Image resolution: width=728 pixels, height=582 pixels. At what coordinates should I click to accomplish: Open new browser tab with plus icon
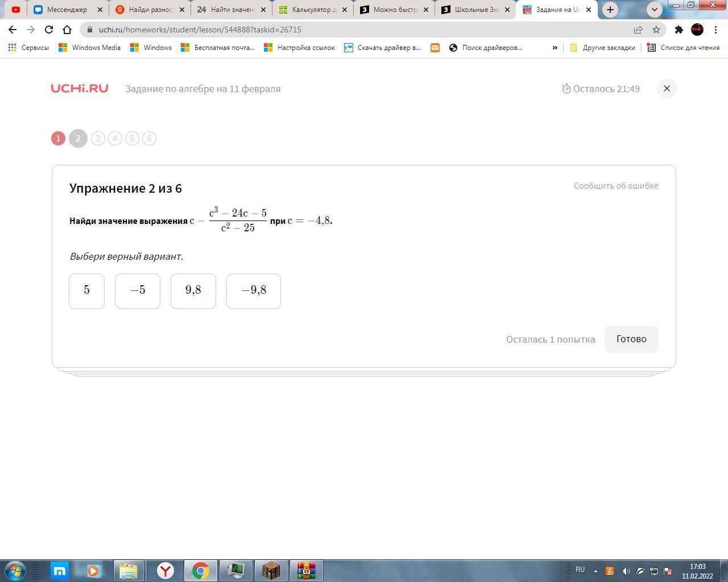pos(610,10)
